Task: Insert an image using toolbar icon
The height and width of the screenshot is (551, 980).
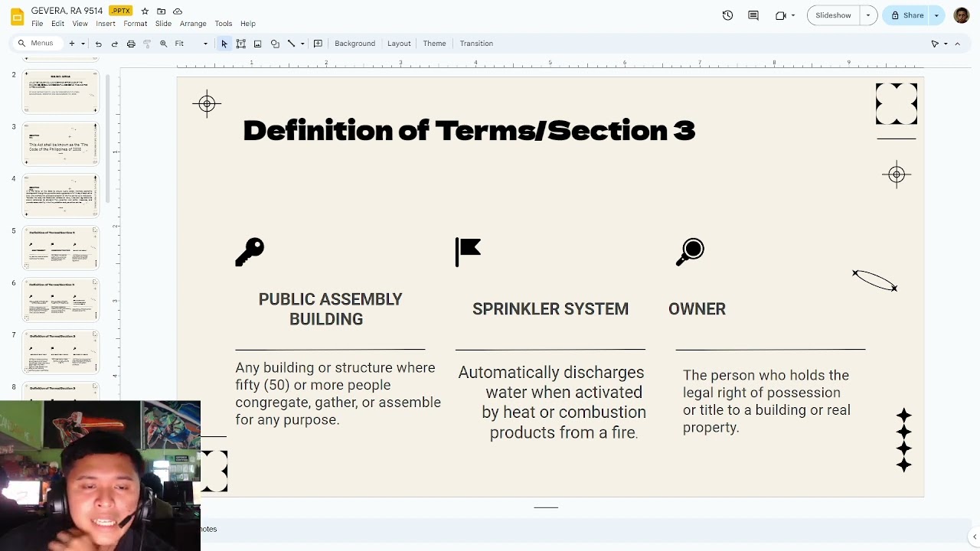Action: click(257, 44)
